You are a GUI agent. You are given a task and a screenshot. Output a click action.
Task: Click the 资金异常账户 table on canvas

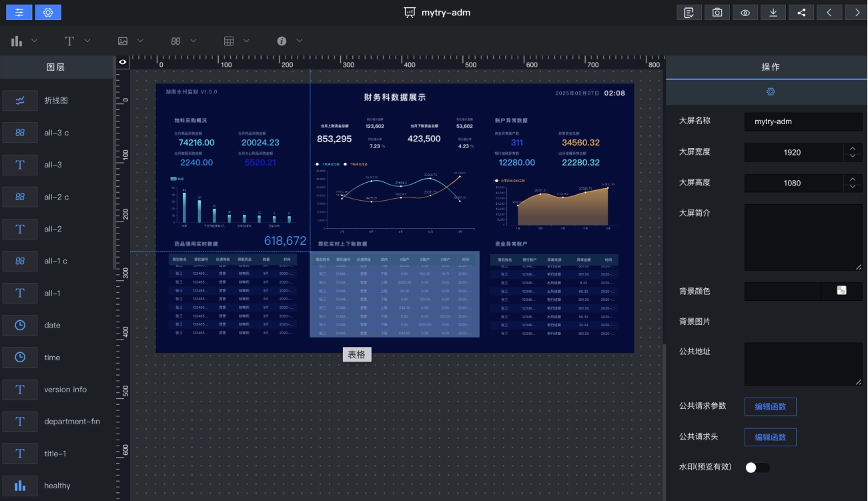point(554,294)
